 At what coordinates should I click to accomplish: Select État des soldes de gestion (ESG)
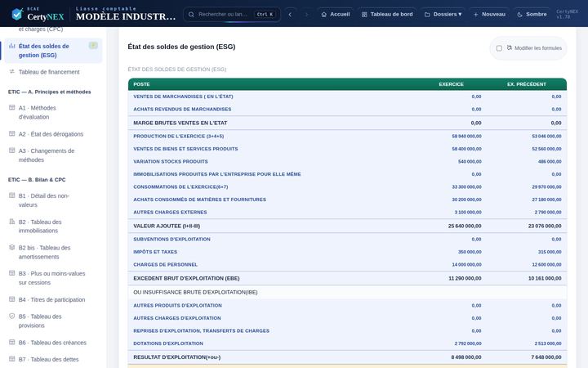coord(51,51)
